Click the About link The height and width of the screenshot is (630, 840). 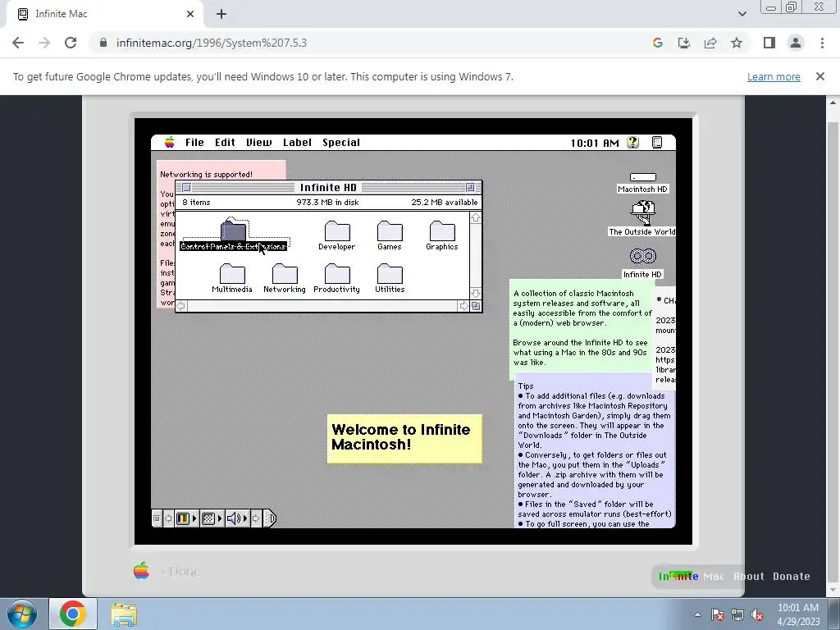click(x=748, y=577)
